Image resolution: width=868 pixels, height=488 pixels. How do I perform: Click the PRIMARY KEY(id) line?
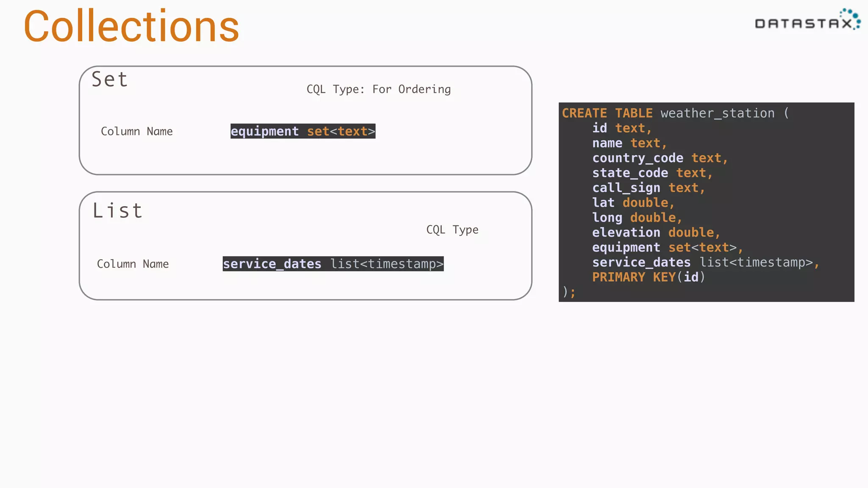tap(648, 277)
